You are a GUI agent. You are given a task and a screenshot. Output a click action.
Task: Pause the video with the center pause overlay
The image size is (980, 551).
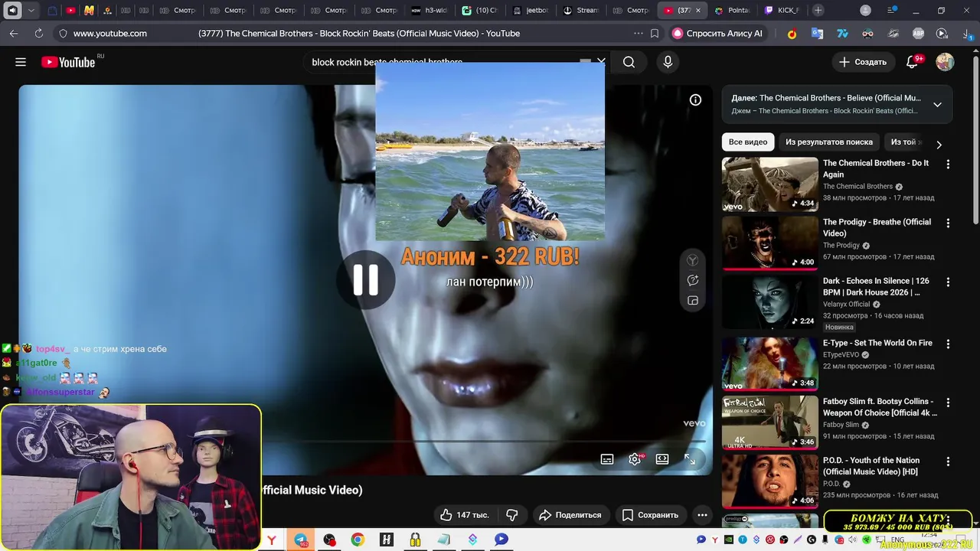click(x=366, y=280)
